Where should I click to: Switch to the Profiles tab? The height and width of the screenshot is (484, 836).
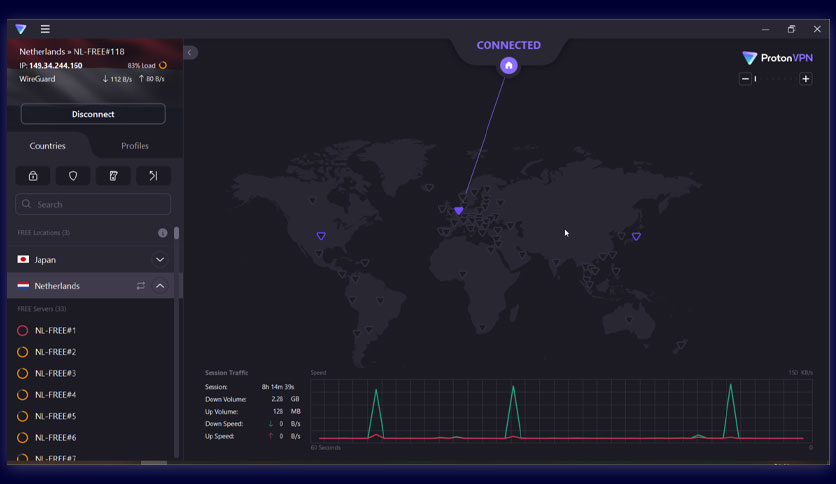tap(135, 146)
